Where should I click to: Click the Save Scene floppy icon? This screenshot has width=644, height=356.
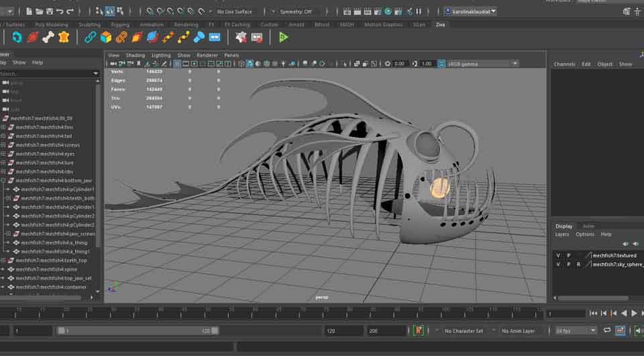(x=50, y=11)
